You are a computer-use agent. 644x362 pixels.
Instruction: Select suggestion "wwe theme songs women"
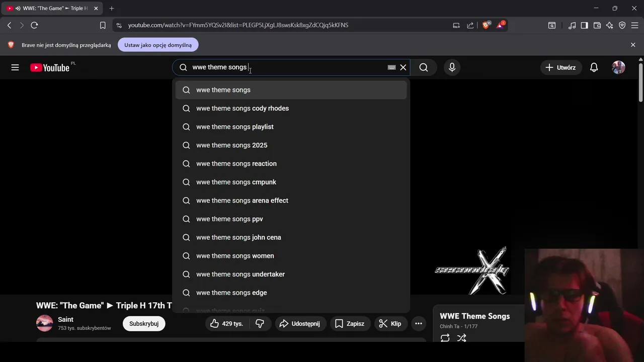pyautogui.click(x=291, y=256)
